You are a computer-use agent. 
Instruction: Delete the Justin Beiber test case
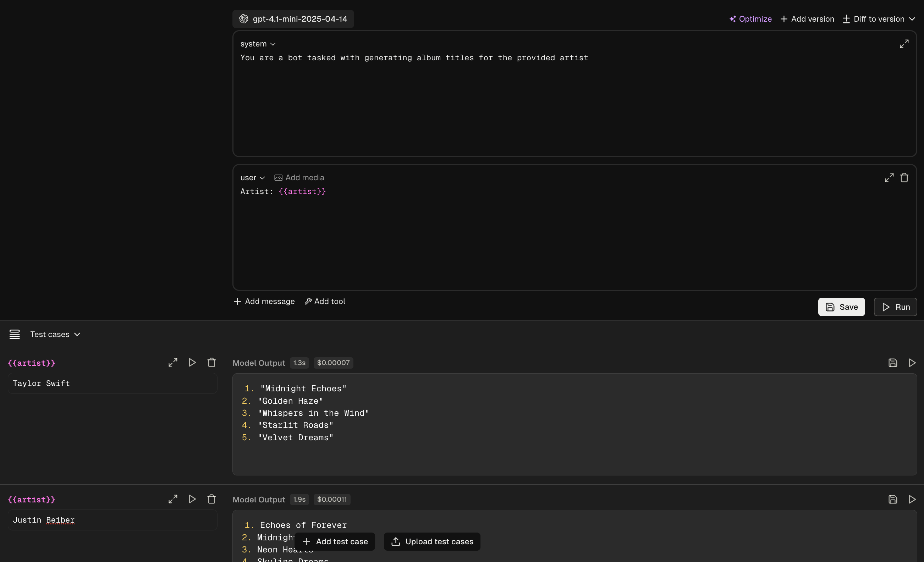[x=211, y=499]
